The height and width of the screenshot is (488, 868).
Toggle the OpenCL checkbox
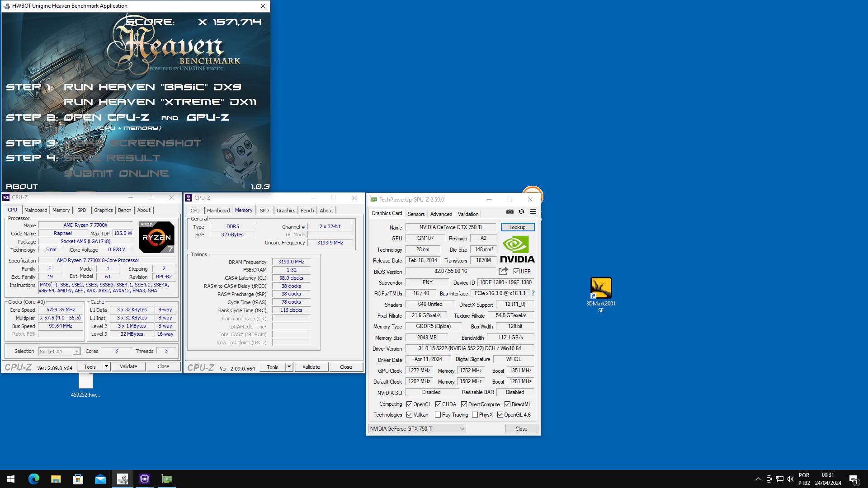409,404
